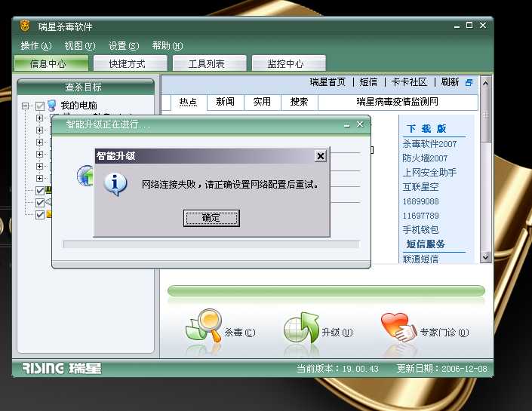Click the 刷新 link

click(450, 82)
